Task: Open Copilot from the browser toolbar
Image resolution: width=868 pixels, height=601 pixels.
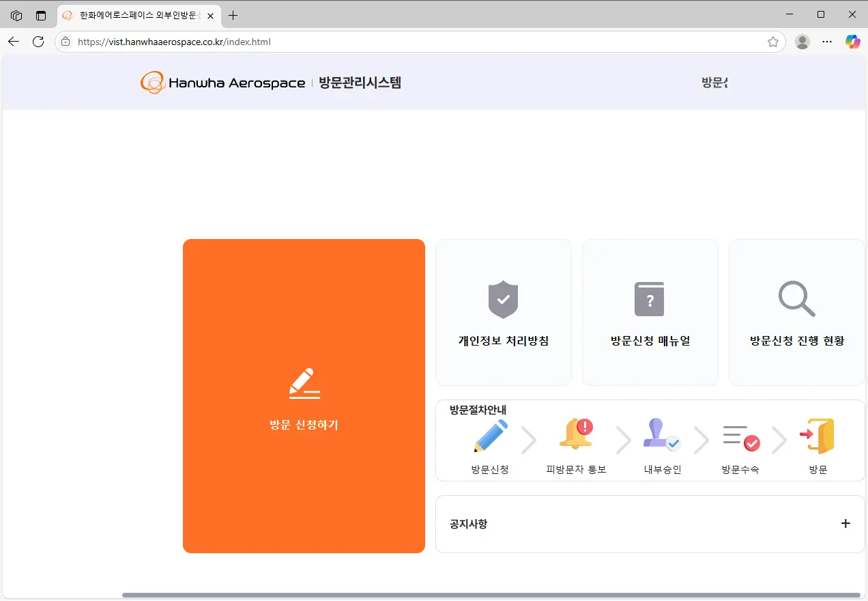Action: click(x=852, y=42)
